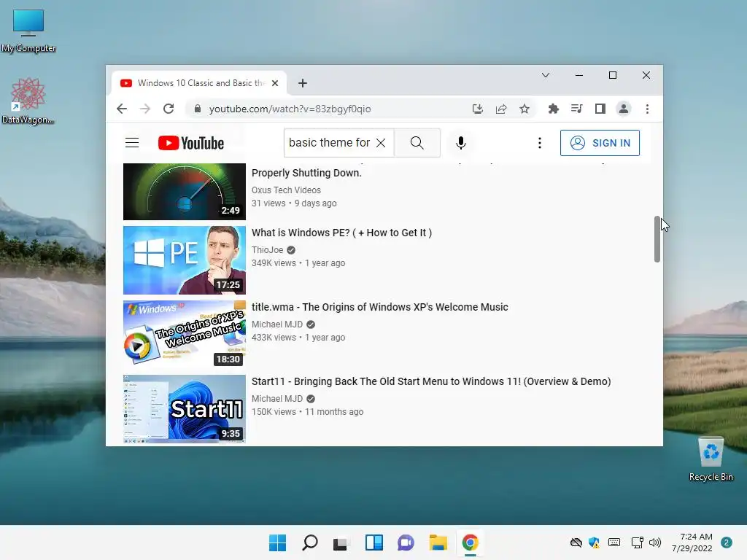Viewport: 747px width, 560px height.
Task: Open 'Start11 - Bringing Back' video title
Action: 431,381
